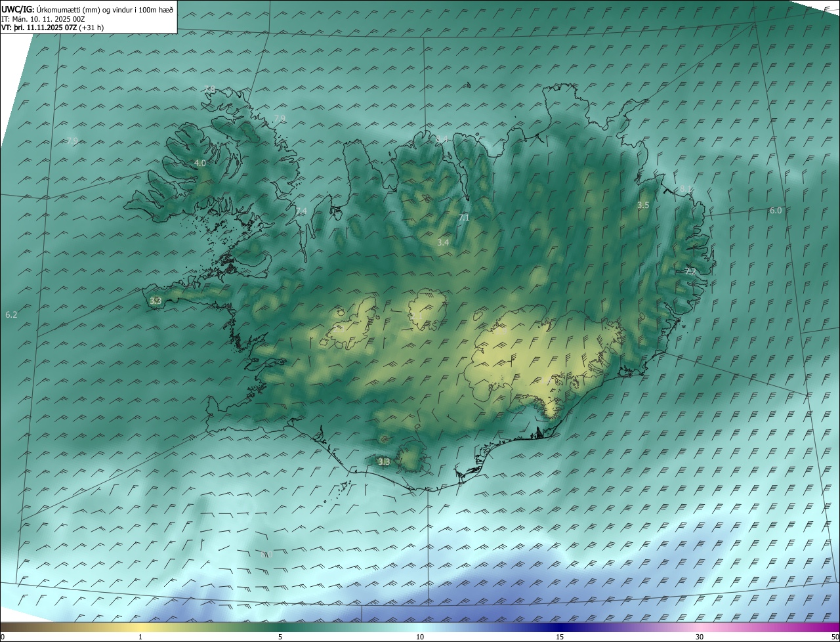Image resolution: width=840 pixels, height=642 pixels.
Task: Click the 7.2 value label on the map
Action: tap(690, 271)
